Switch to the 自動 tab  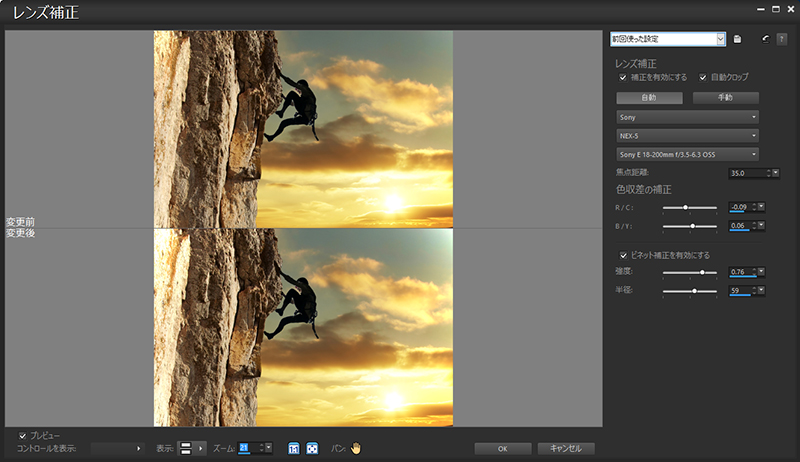click(x=649, y=98)
